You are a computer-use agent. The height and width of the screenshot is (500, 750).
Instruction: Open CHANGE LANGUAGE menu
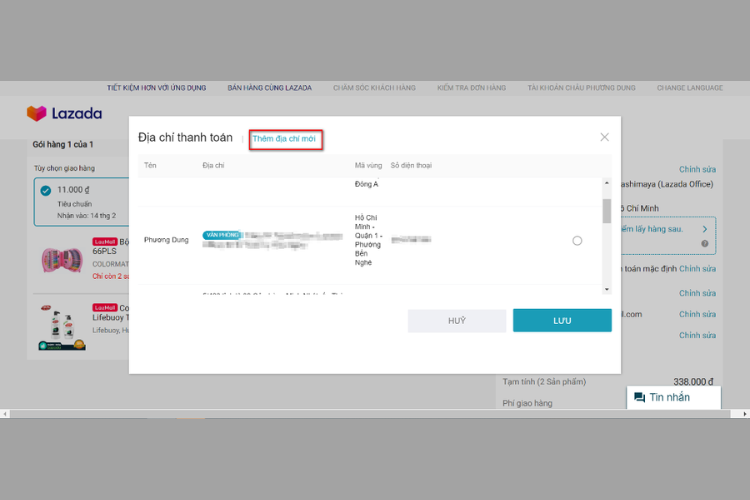tap(690, 88)
